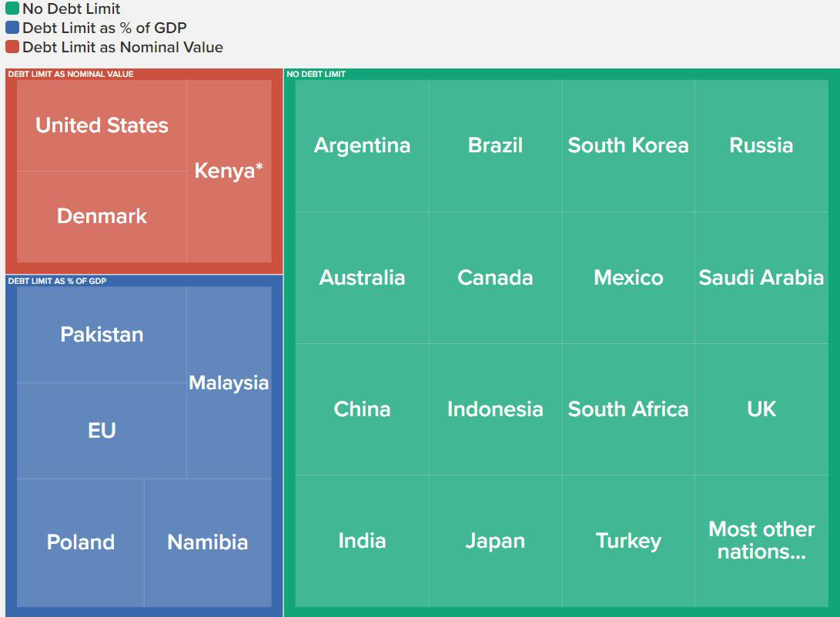Click the blue Debt Limit as % of GDP swatch
Image resolution: width=840 pixels, height=617 pixels.
tap(12, 28)
